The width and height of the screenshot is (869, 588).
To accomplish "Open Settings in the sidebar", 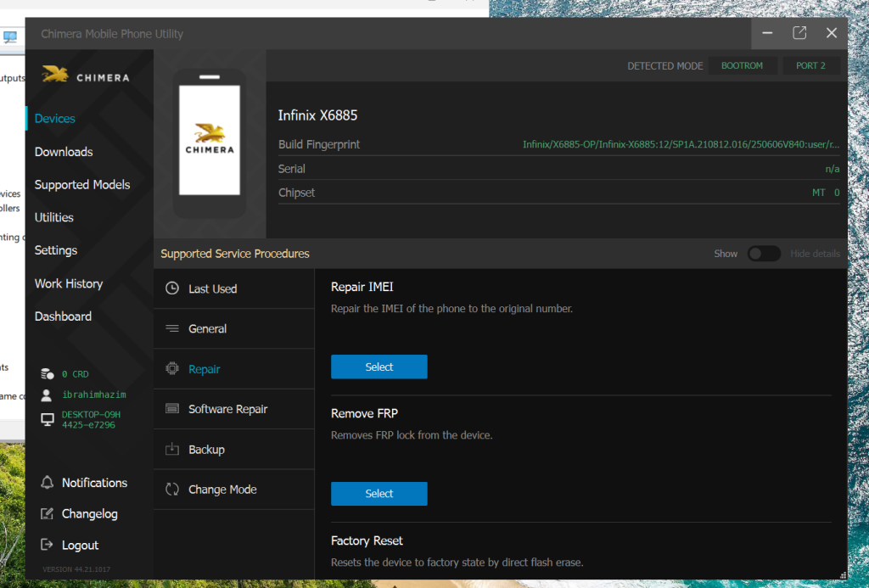I will 56,250.
